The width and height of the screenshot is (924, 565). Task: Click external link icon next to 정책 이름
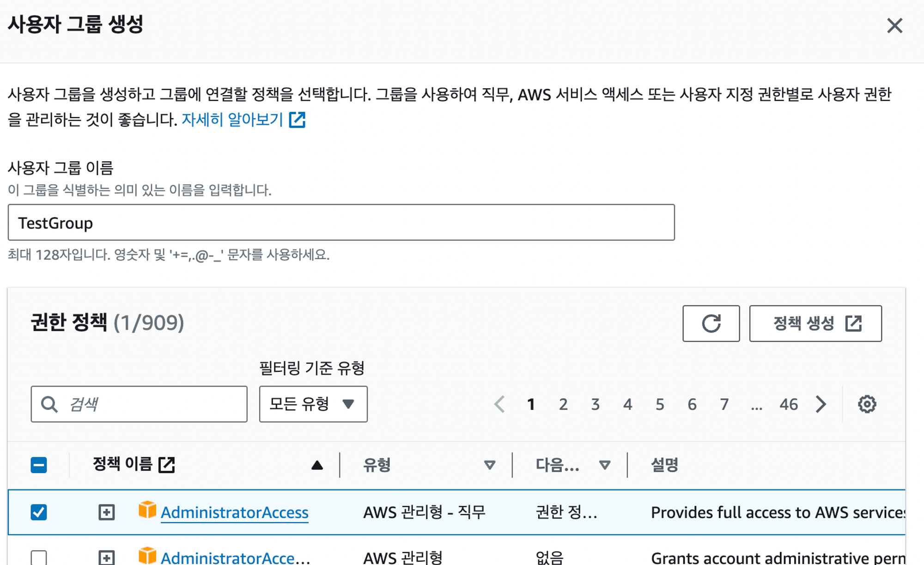point(167,465)
